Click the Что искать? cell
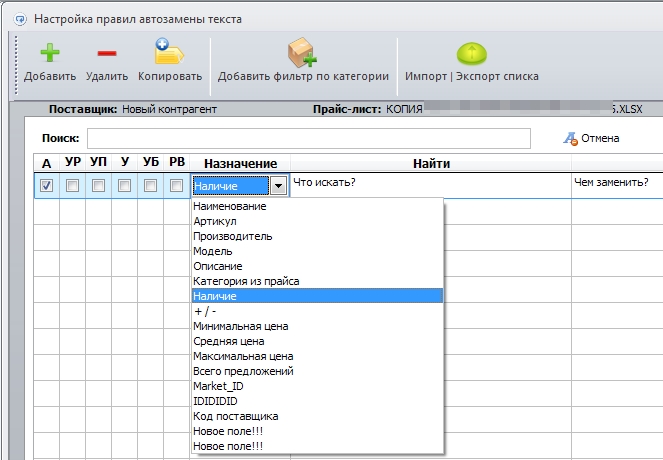Image resolution: width=663 pixels, height=460 pixels. (430, 185)
